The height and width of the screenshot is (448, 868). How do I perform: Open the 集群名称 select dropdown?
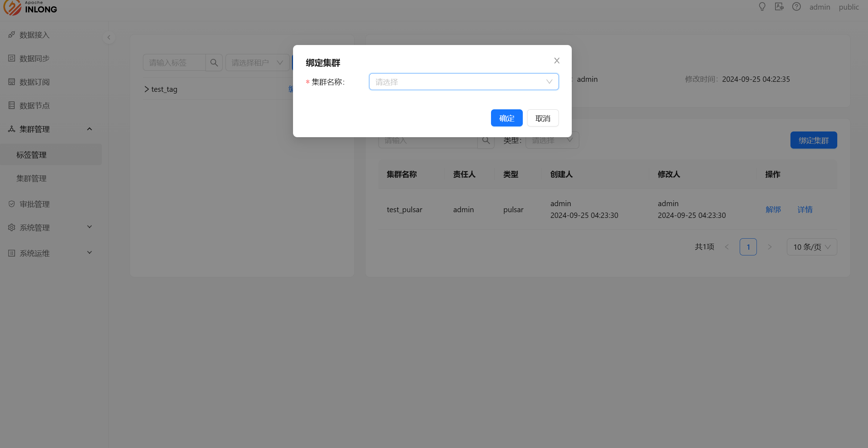tap(463, 82)
